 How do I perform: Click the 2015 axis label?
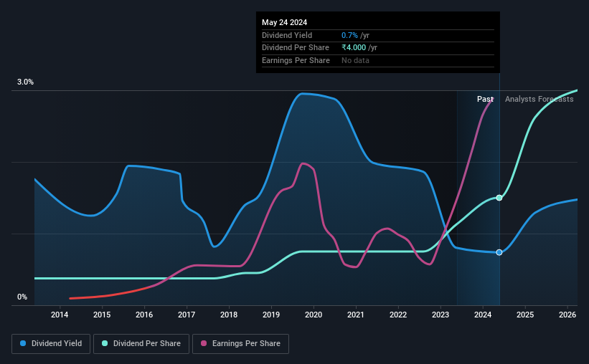point(102,315)
